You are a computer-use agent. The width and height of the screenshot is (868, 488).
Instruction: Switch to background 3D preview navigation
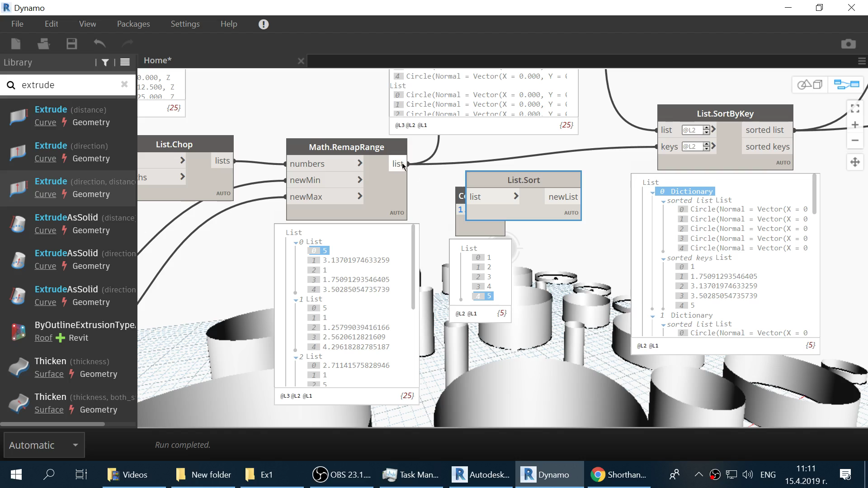pos(810,84)
